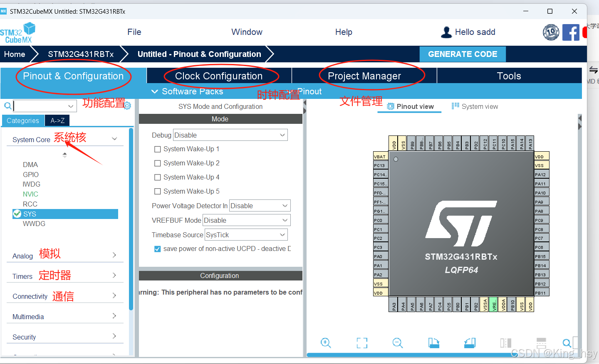
Task: Flip the chip vertically
Action: pyautogui.click(x=541, y=343)
